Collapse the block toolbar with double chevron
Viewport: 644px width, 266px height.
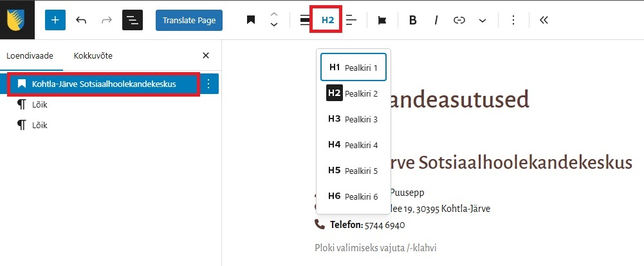pos(544,20)
